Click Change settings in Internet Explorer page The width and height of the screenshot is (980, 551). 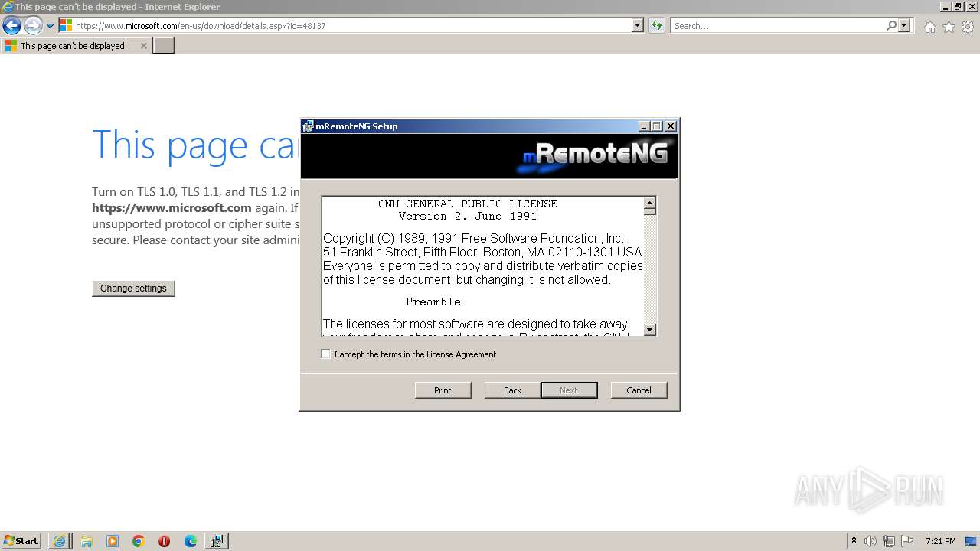(133, 289)
